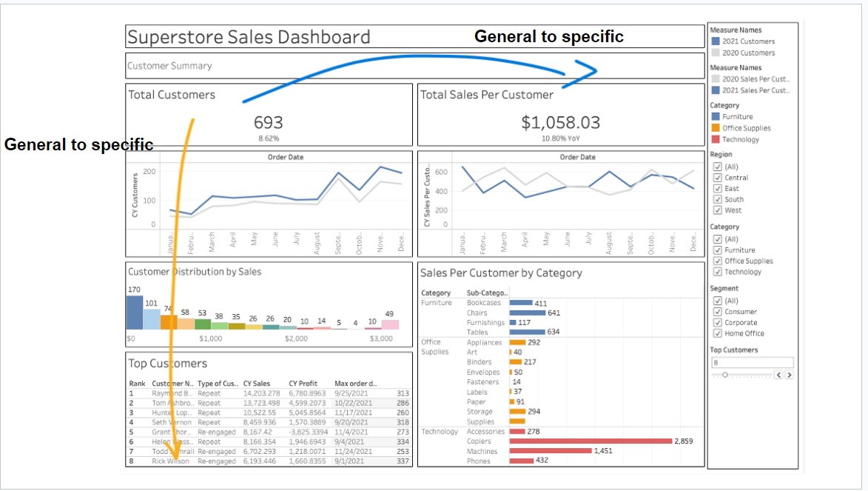Click the Fasteners sub-category label
The height and width of the screenshot is (491, 868).
click(482, 382)
